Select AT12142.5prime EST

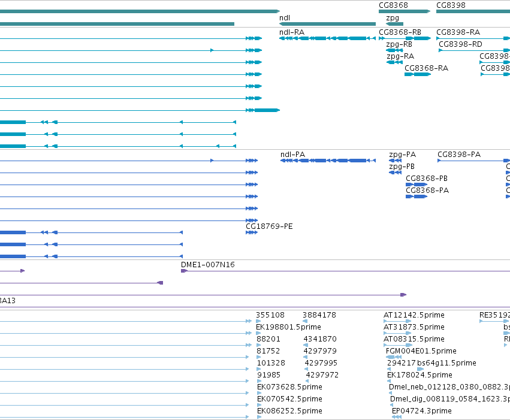tap(398, 321)
